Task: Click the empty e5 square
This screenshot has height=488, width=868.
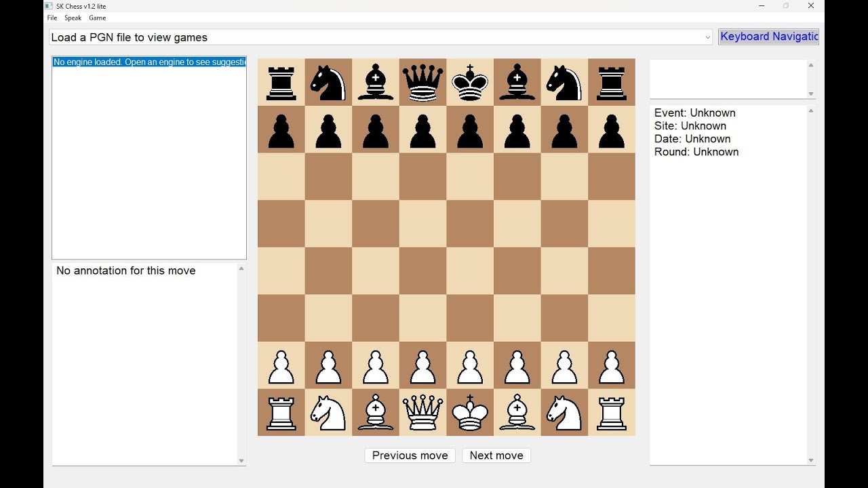Action: point(470,224)
